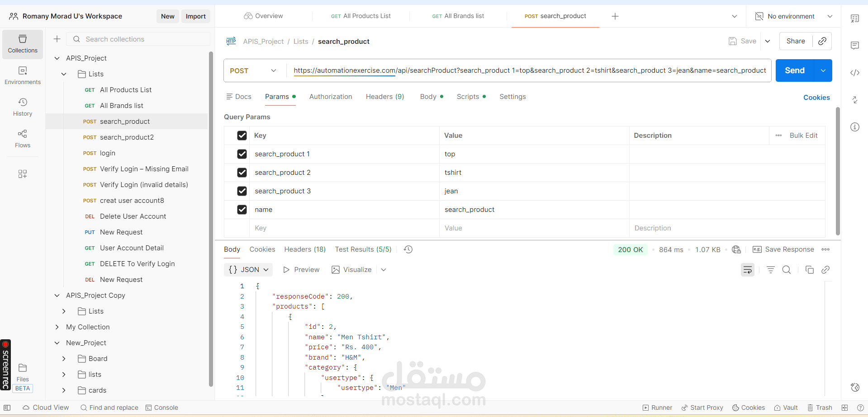Click the configure workspace sidebar grid icon

[x=23, y=174]
